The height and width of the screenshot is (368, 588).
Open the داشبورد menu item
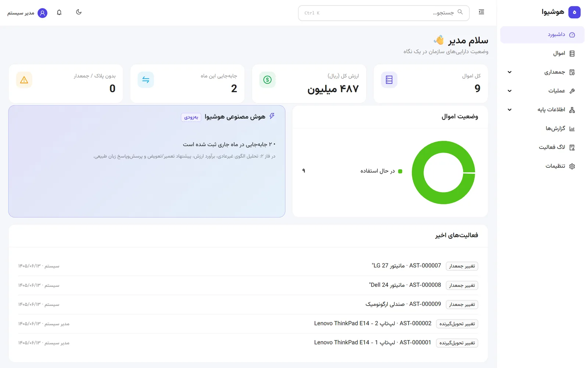[x=542, y=35]
